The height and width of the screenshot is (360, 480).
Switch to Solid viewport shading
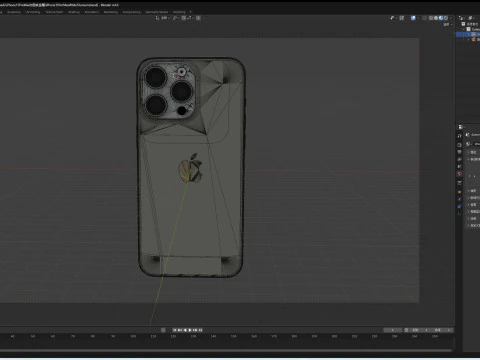tap(436, 18)
